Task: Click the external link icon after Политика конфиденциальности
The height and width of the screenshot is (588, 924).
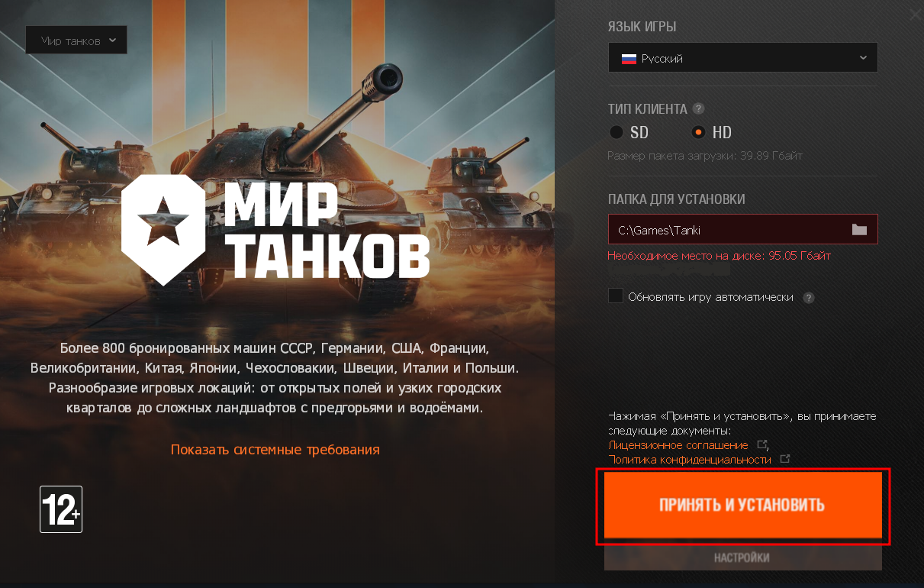Action: pyautogui.click(x=784, y=460)
